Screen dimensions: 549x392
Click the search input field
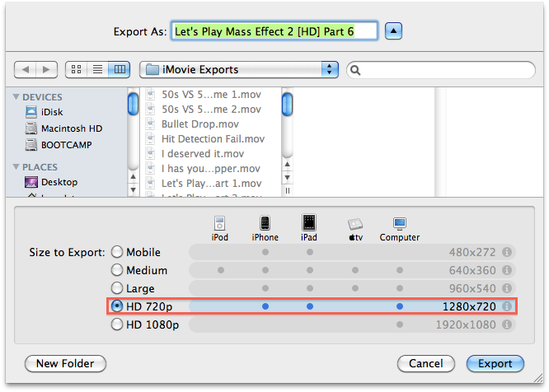click(441, 70)
